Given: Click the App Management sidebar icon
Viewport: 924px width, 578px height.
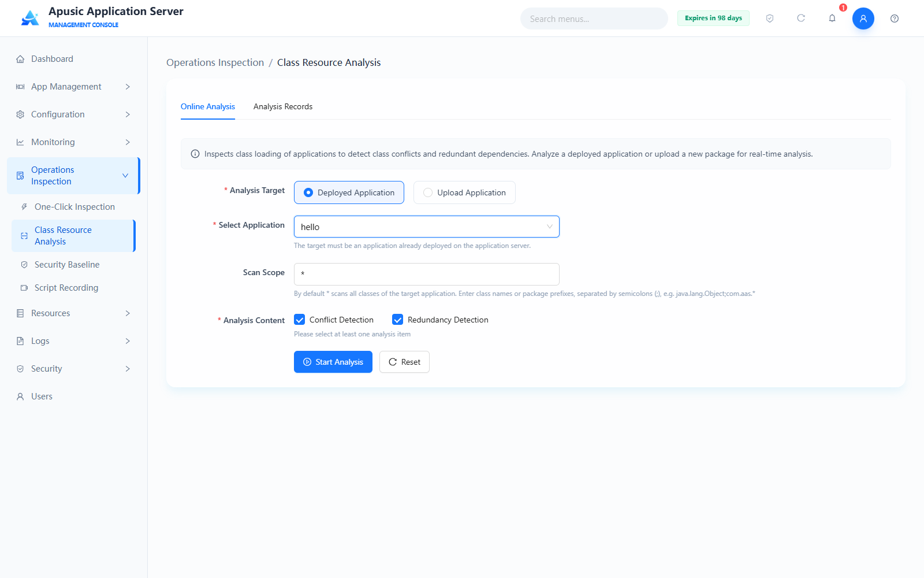Looking at the screenshot, I should [x=20, y=87].
